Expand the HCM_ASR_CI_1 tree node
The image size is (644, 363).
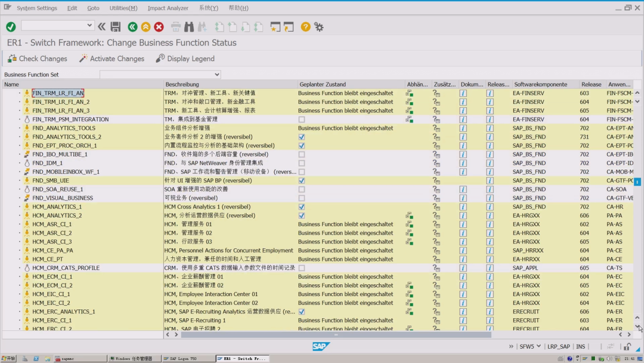point(19,224)
